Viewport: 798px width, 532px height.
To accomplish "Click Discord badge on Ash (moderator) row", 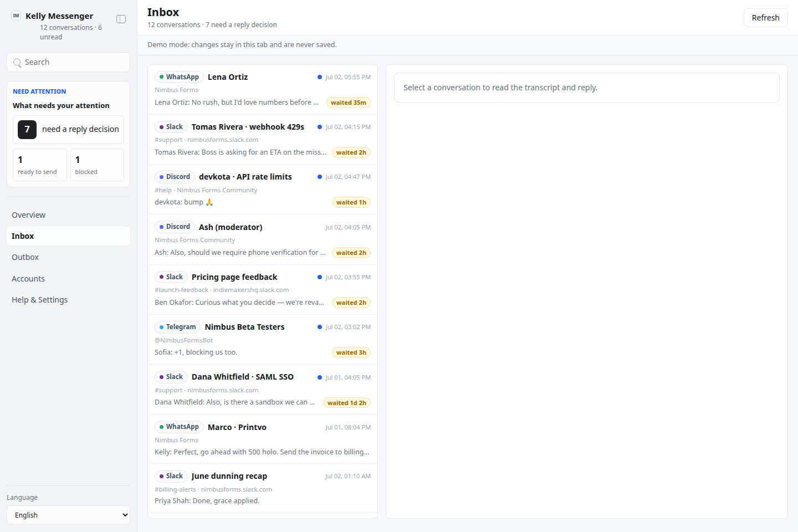I will [x=175, y=227].
